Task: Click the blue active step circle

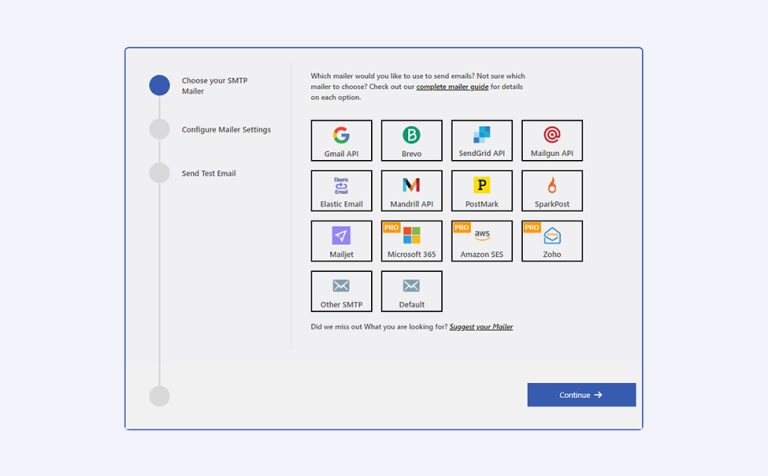Action: (x=160, y=85)
